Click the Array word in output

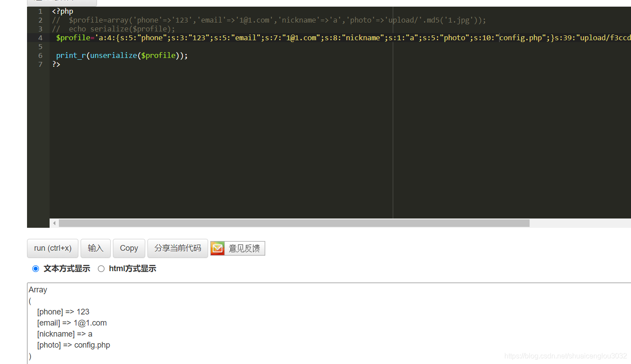tap(38, 290)
